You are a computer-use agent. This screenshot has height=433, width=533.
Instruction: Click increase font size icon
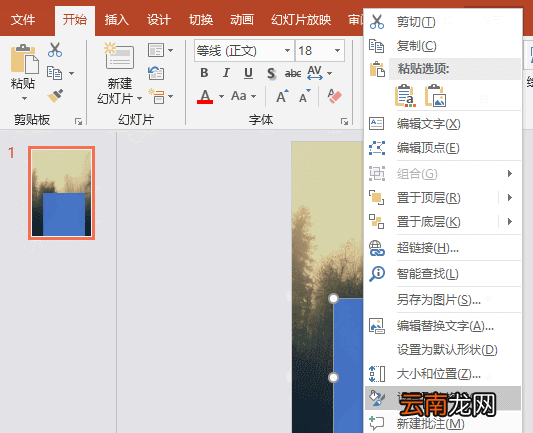point(282,97)
